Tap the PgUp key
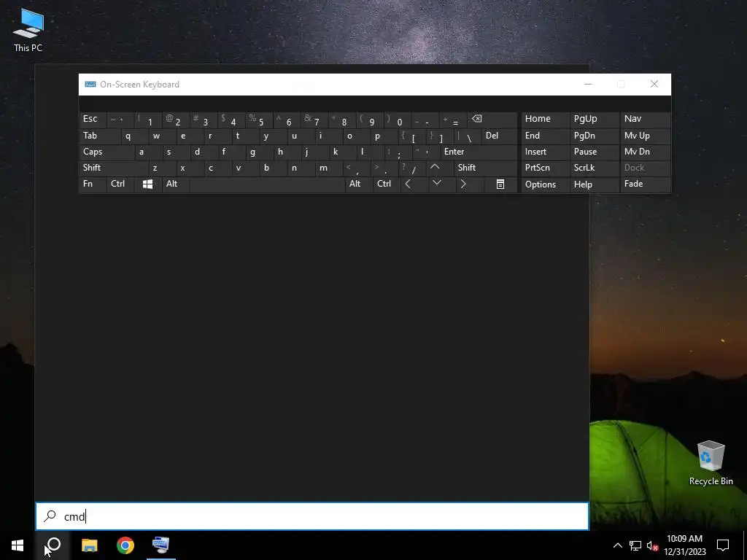The height and width of the screenshot is (560, 747). click(x=594, y=119)
